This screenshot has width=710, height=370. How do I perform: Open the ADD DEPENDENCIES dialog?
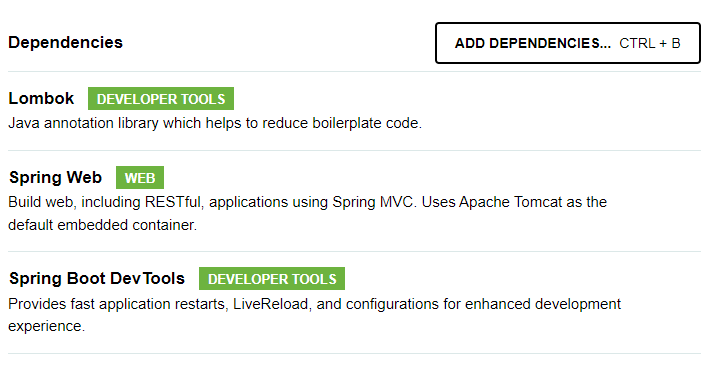(568, 43)
